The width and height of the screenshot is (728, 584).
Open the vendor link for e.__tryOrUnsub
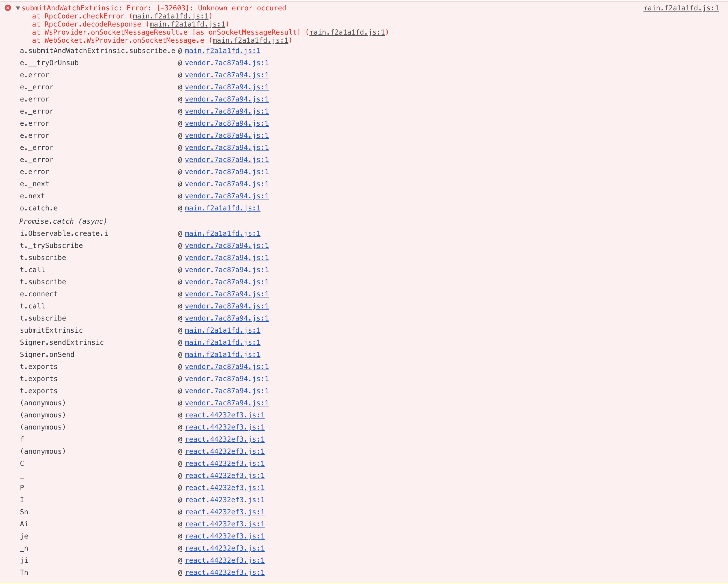coord(227,63)
